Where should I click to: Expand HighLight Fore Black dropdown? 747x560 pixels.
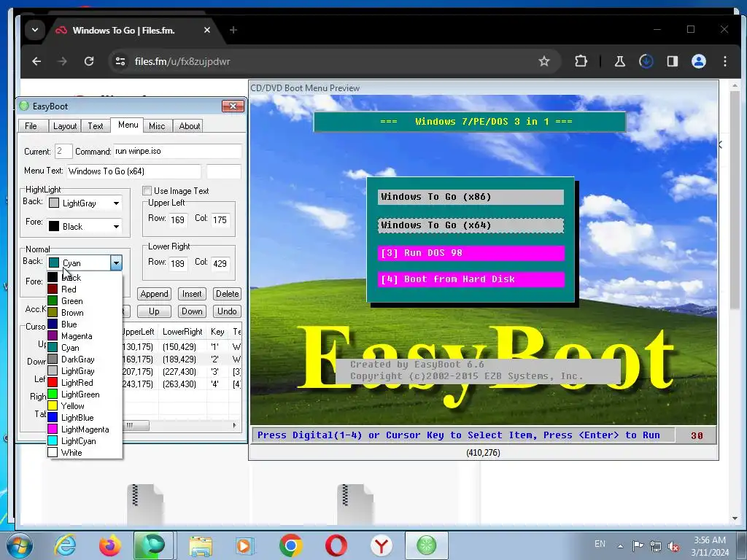[x=116, y=227]
